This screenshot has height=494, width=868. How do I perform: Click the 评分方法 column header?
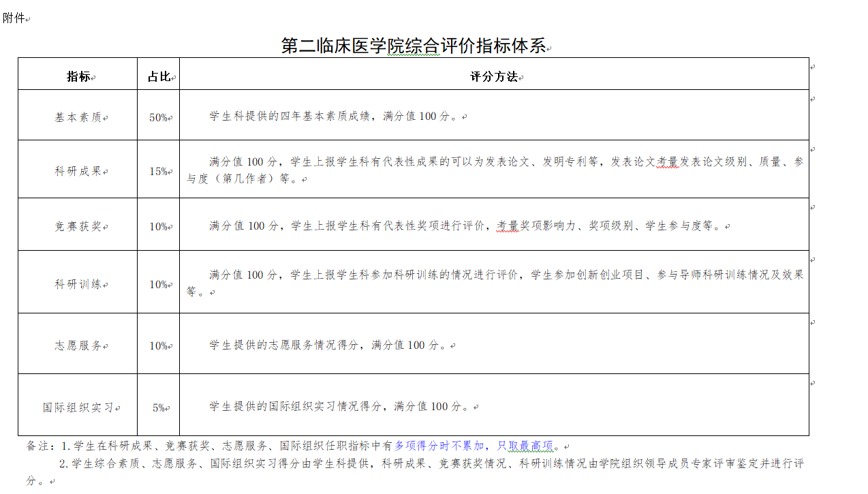(494, 76)
